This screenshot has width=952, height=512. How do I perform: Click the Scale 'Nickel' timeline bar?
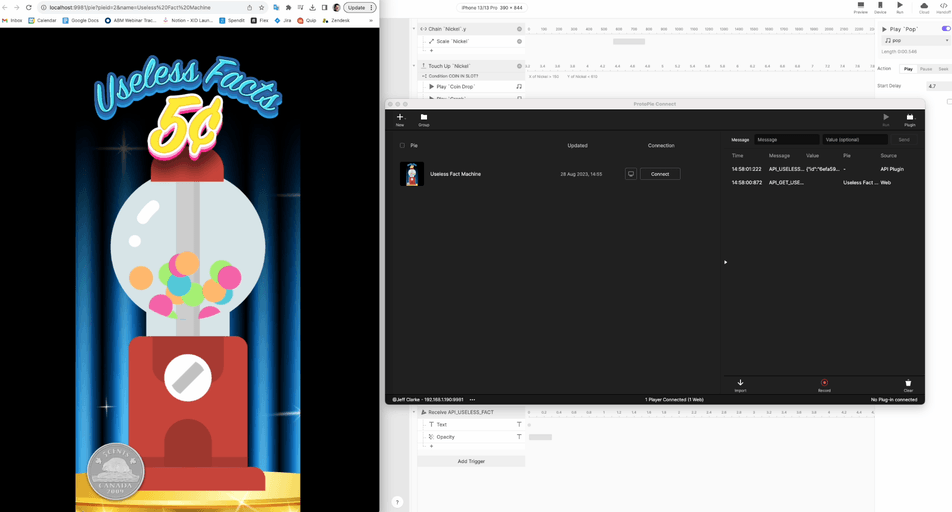pos(629,41)
